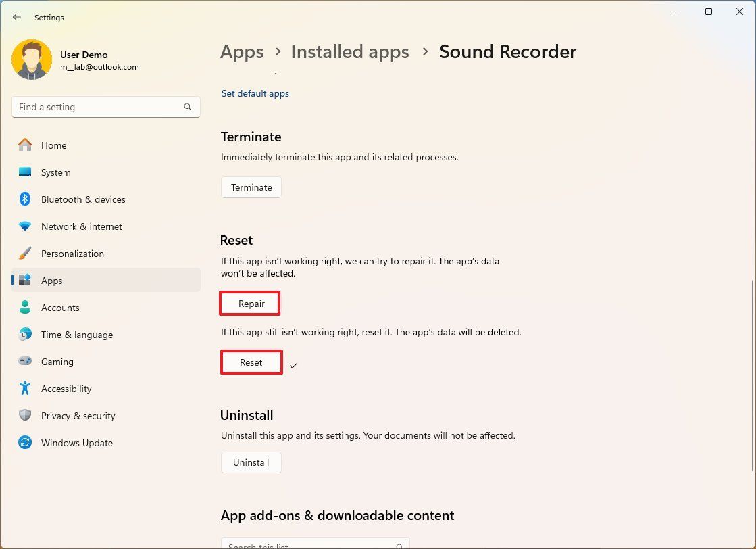This screenshot has height=549, width=756.
Task: Click the back arrow at top left
Action: (x=17, y=17)
